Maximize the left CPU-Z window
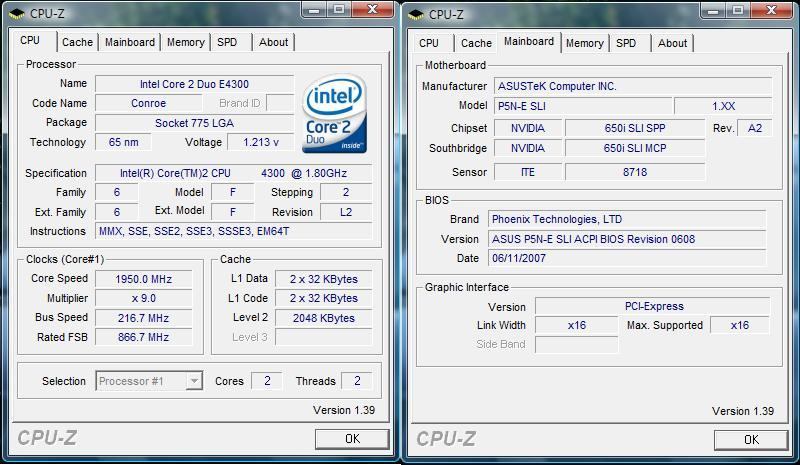The width and height of the screenshot is (800, 465). coord(339,10)
